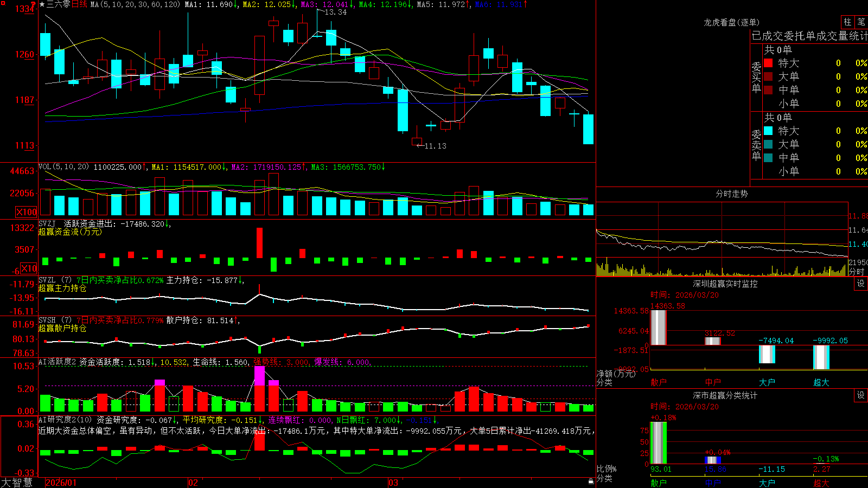Click the 2026/01 date marker on timeline
Image resolution: width=868 pixels, height=488 pixels.
[x=61, y=483]
